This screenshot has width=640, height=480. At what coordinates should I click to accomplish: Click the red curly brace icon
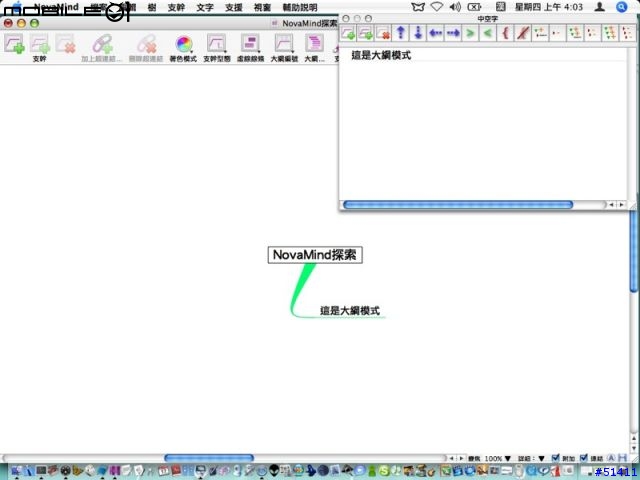coord(505,33)
